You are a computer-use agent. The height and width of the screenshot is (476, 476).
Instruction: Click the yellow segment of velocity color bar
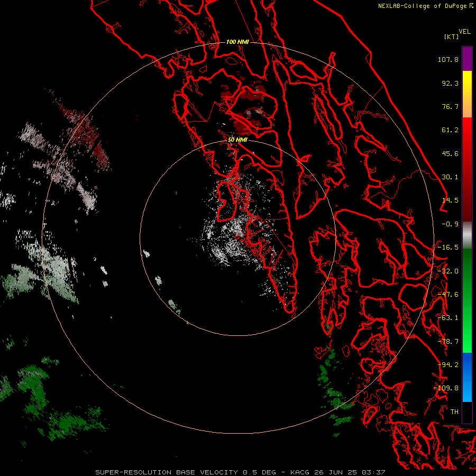[x=467, y=94]
